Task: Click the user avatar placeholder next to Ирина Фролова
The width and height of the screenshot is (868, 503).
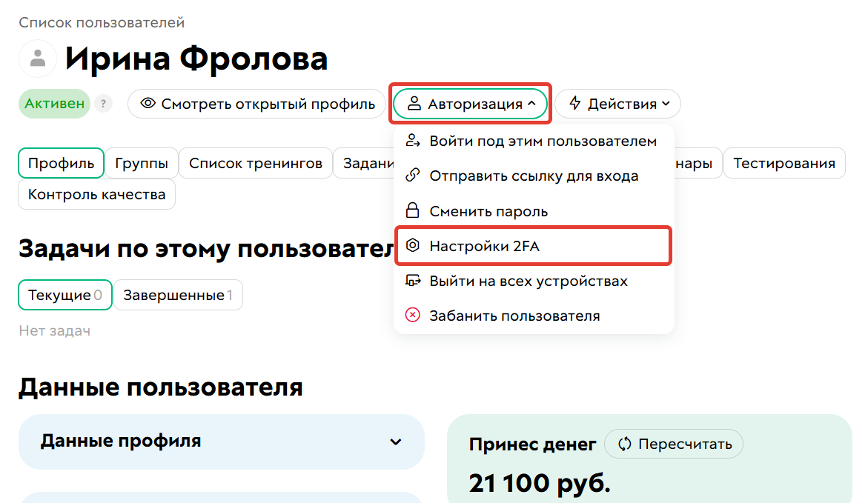Action: click(x=37, y=59)
